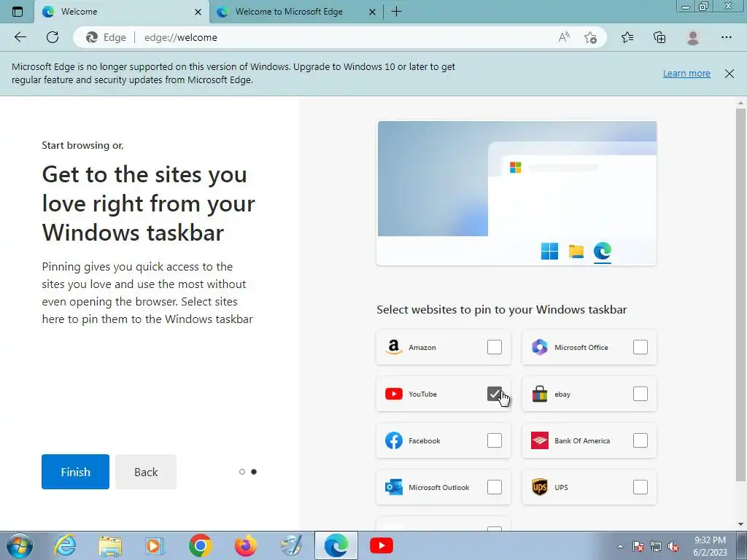The width and height of the screenshot is (747, 560).
Task: Open the tab actions menu icon
Action: click(18, 12)
